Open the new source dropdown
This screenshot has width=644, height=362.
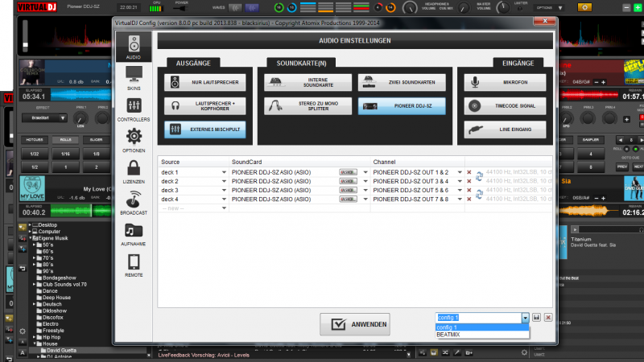[224, 208]
